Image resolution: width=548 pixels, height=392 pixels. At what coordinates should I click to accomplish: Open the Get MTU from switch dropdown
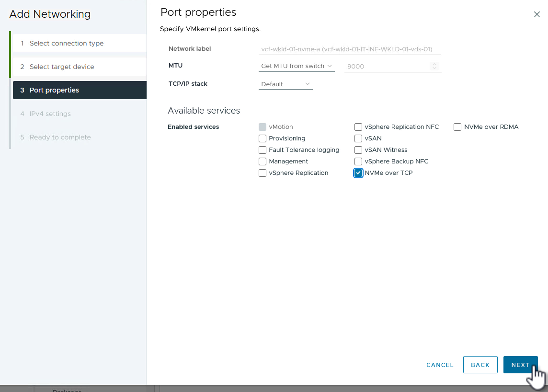[297, 66]
